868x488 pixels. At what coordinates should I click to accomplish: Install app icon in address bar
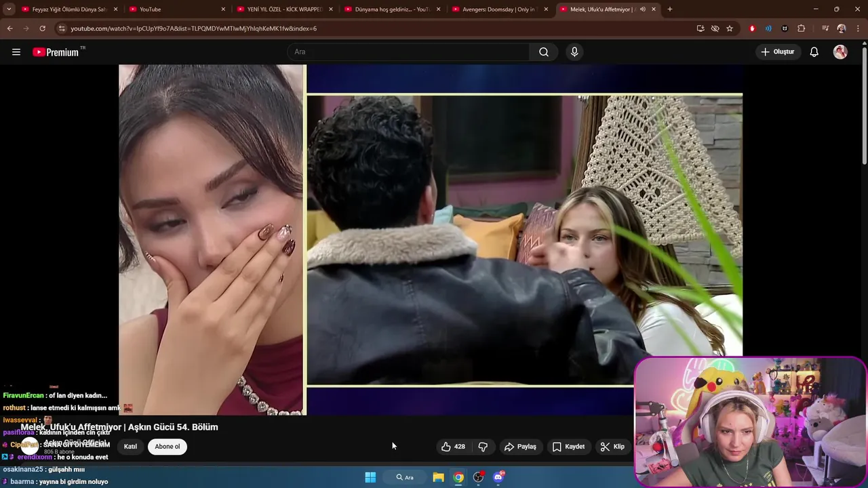701,28
